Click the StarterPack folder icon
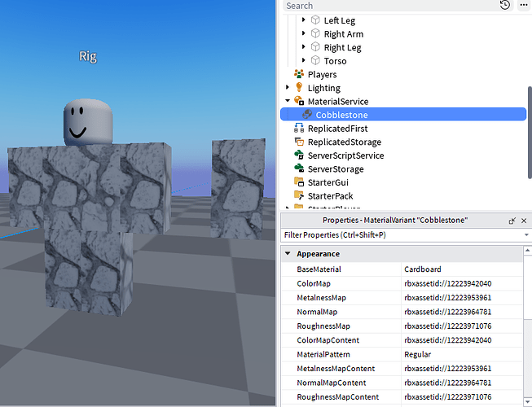 tap(299, 195)
